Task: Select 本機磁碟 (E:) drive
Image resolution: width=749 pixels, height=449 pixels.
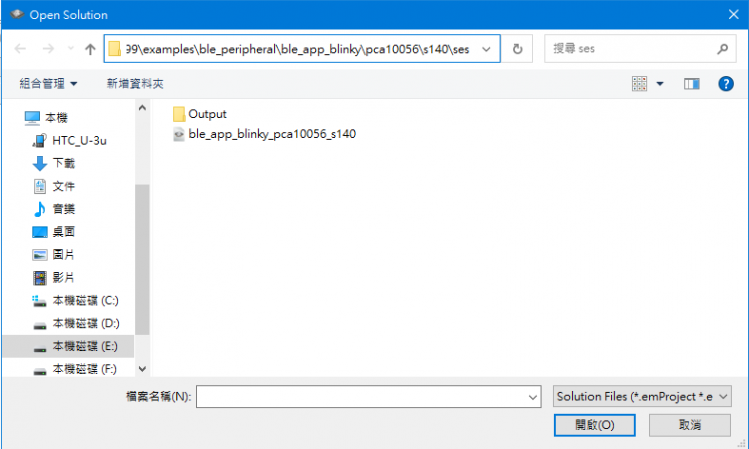Action: tap(68, 346)
